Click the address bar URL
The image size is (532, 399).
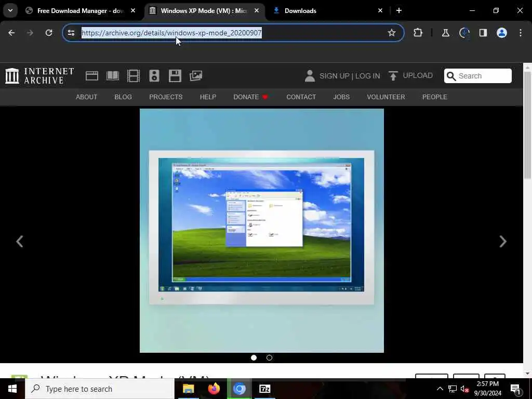(x=171, y=33)
